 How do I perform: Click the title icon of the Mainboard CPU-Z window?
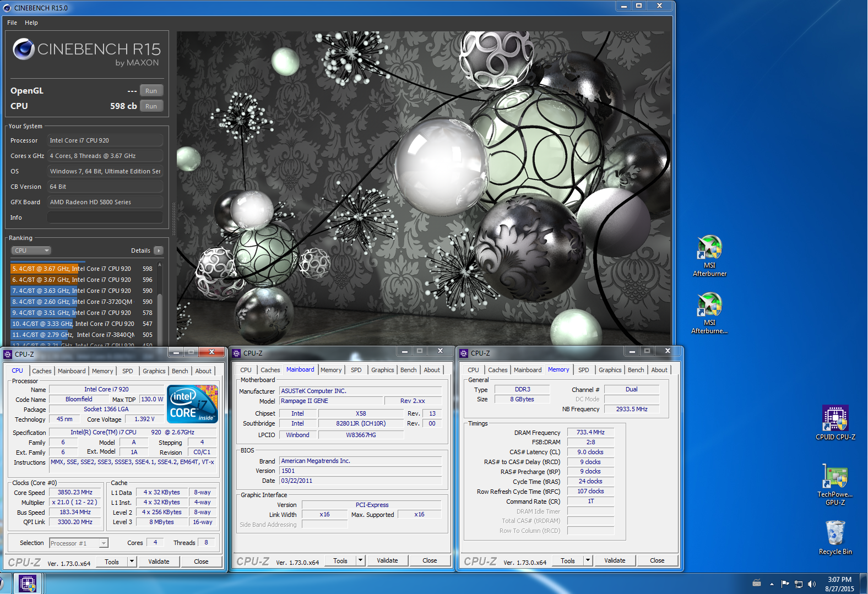click(x=236, y=353)
